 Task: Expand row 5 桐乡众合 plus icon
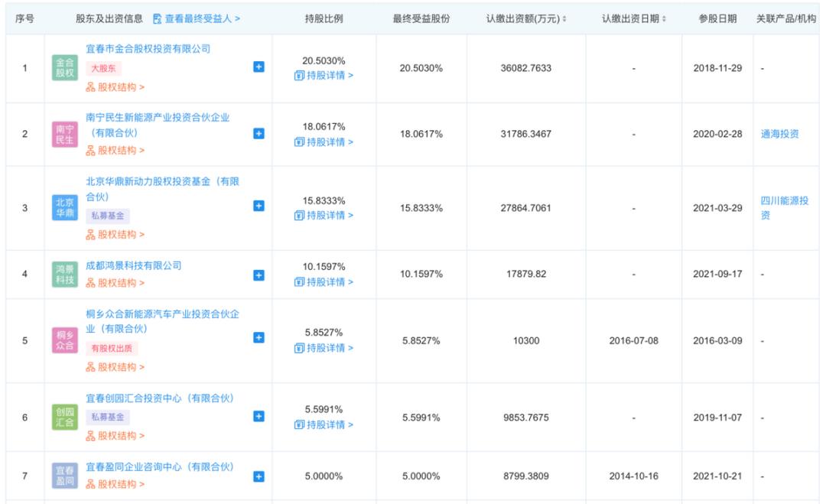[x=259, y=337]
